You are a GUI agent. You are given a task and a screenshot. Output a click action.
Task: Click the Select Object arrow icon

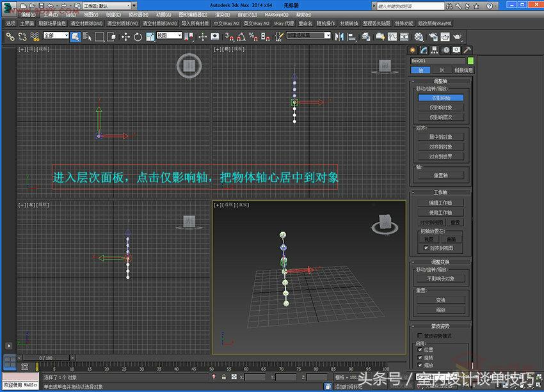[x=76, y=37]
